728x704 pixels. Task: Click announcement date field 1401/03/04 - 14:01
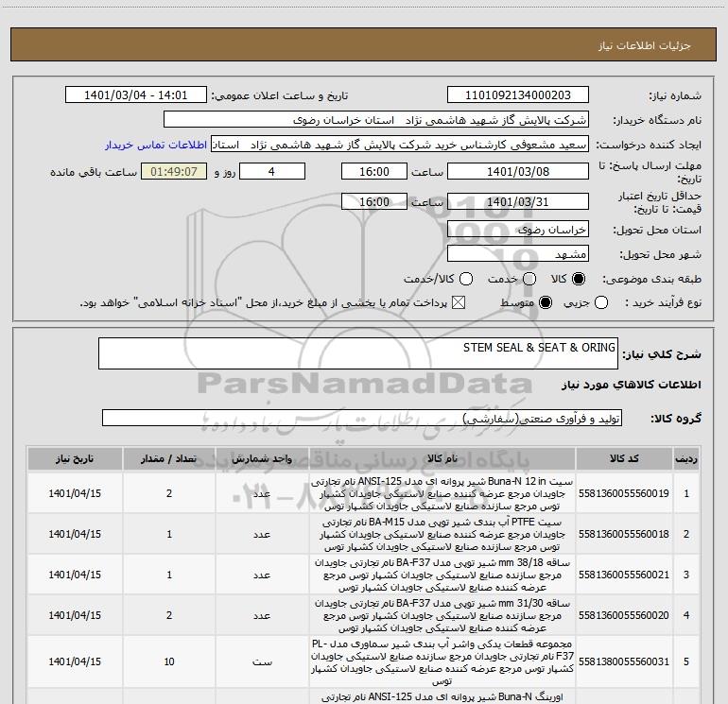[x=135, y=94]
